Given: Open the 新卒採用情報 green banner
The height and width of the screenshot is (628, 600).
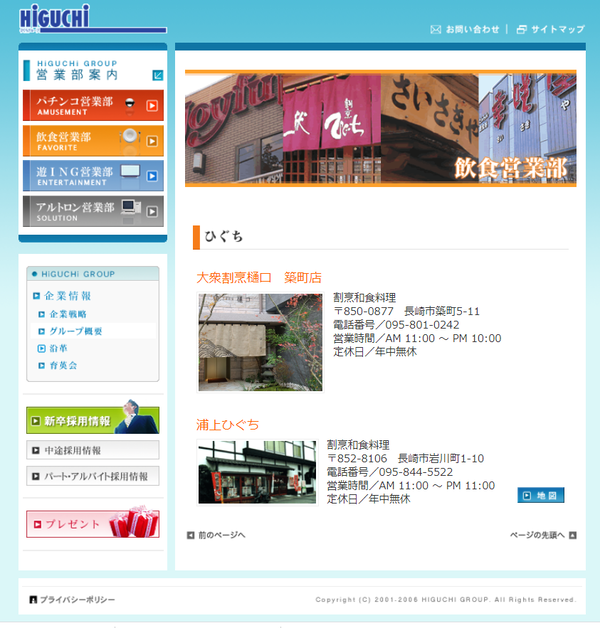Looking at the screenshot, I should pos(93,420).
